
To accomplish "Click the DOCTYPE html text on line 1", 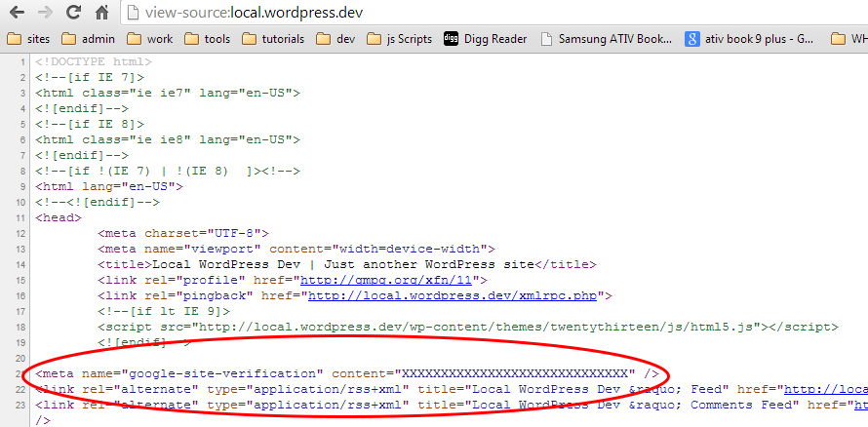I will (x=94, y=62).
